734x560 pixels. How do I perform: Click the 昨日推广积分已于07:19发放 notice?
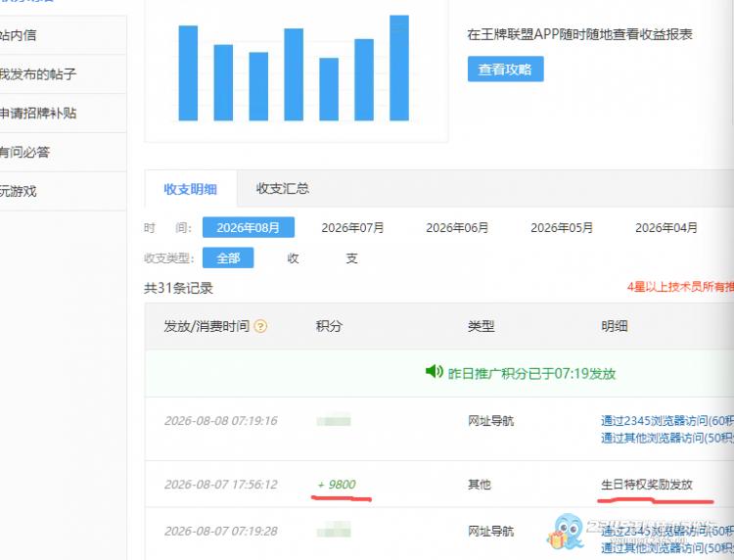(531, 374)
